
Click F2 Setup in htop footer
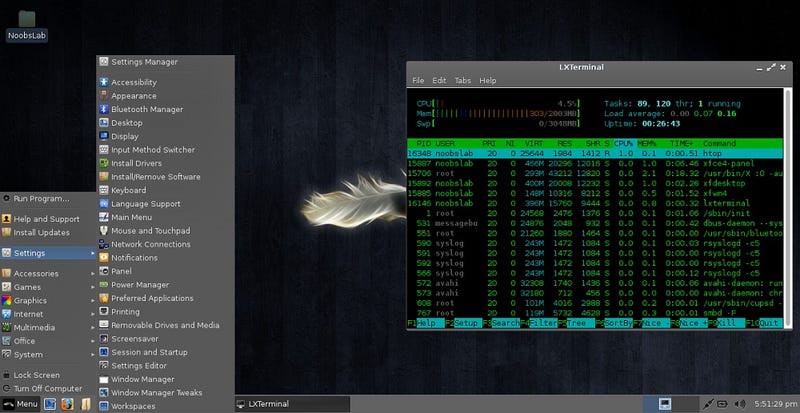coord(463,324)
